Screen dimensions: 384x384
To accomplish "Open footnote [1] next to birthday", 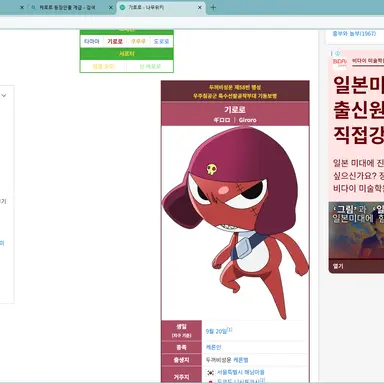I will (230, 329).
